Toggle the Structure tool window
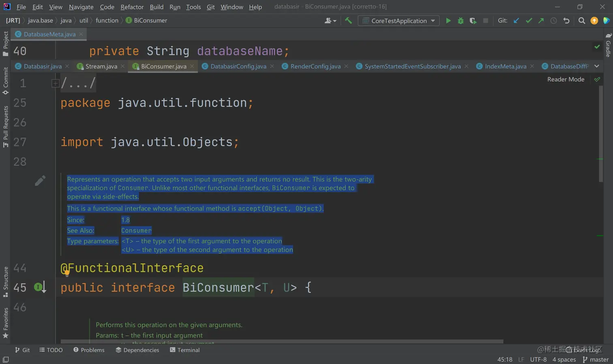This screenshot has width=613, height=364. [x=6, y=282]
